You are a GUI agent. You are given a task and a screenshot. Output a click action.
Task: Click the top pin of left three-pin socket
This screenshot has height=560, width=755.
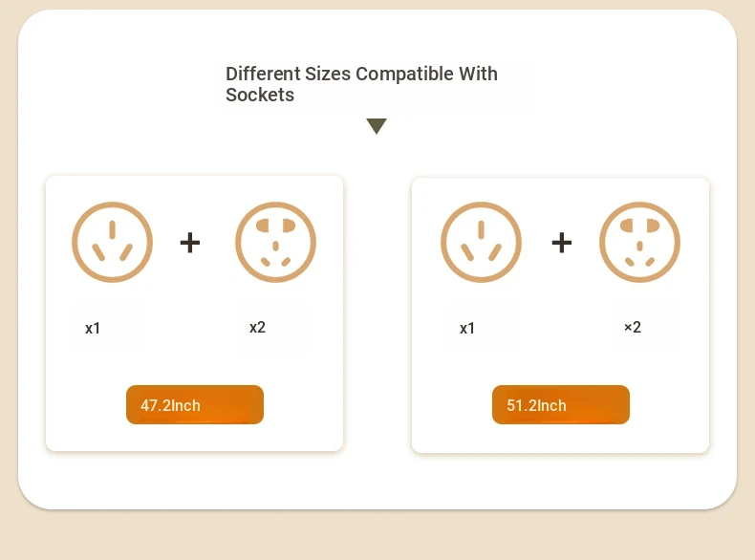point(112,229)
